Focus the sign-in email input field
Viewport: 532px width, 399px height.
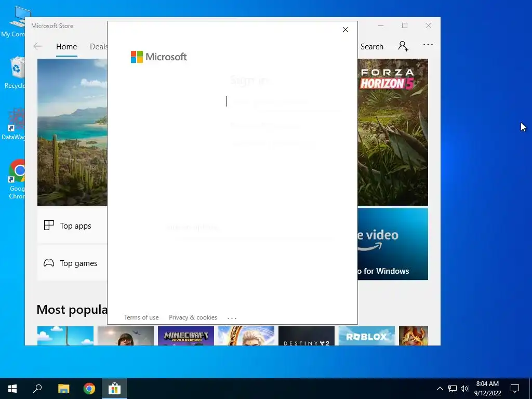283,101
